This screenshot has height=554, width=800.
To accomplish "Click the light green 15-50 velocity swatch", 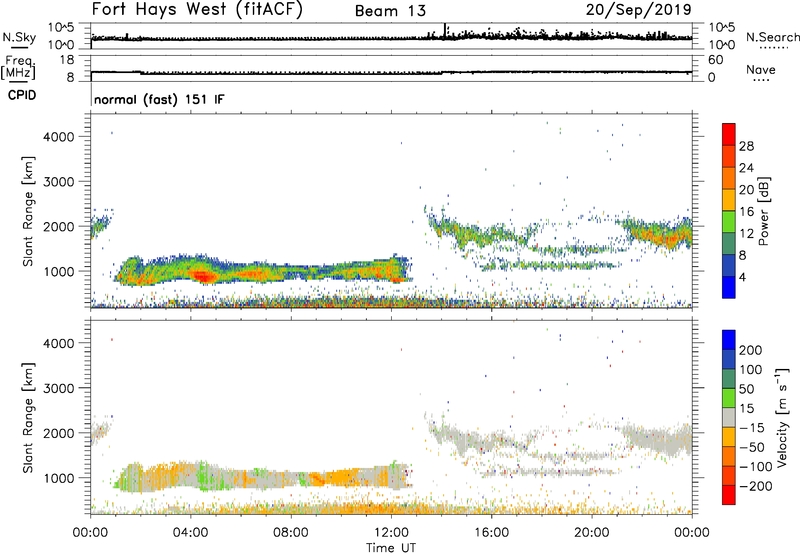I will 729,398.
